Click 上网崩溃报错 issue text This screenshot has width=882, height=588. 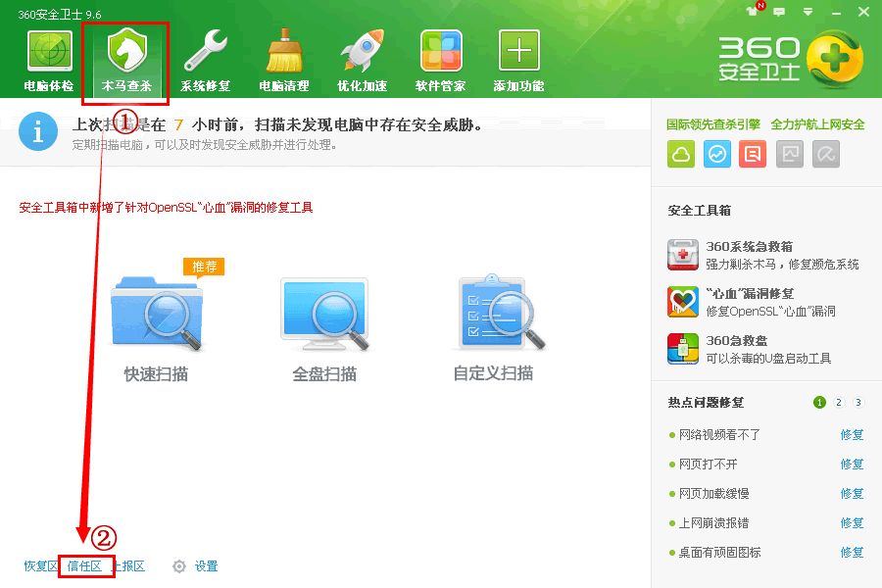(x=713, y=522)
